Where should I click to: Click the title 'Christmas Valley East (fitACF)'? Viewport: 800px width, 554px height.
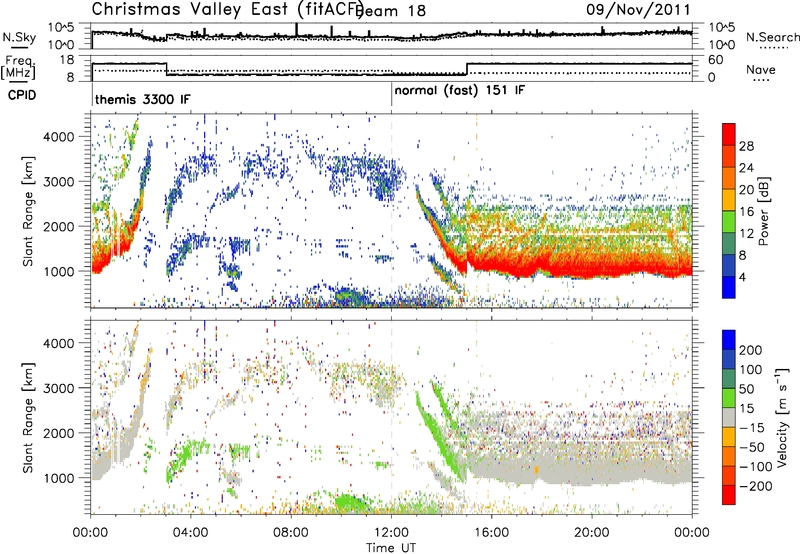pyautogui.click(x=228, y=10)
